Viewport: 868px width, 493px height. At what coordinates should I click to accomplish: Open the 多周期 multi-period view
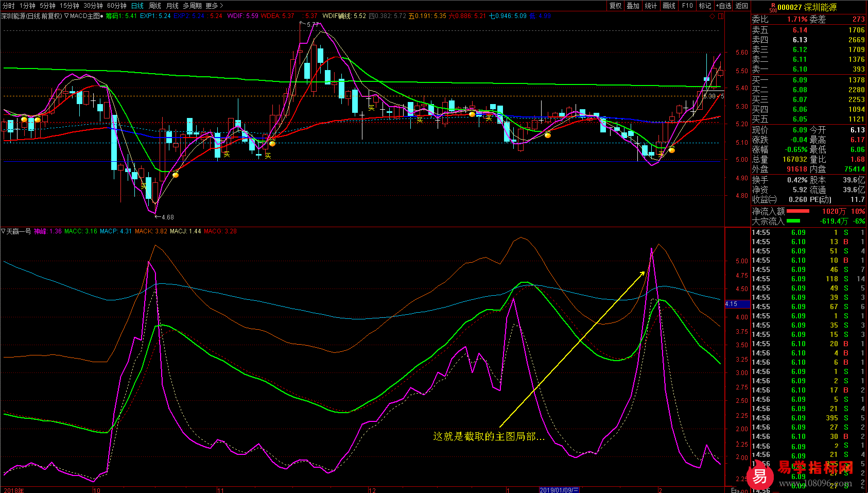[192, 6]
